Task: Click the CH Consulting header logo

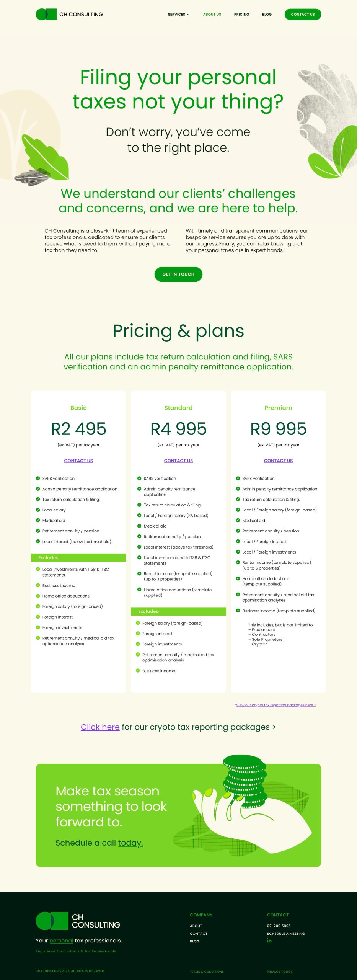Action: pos(69,15)
